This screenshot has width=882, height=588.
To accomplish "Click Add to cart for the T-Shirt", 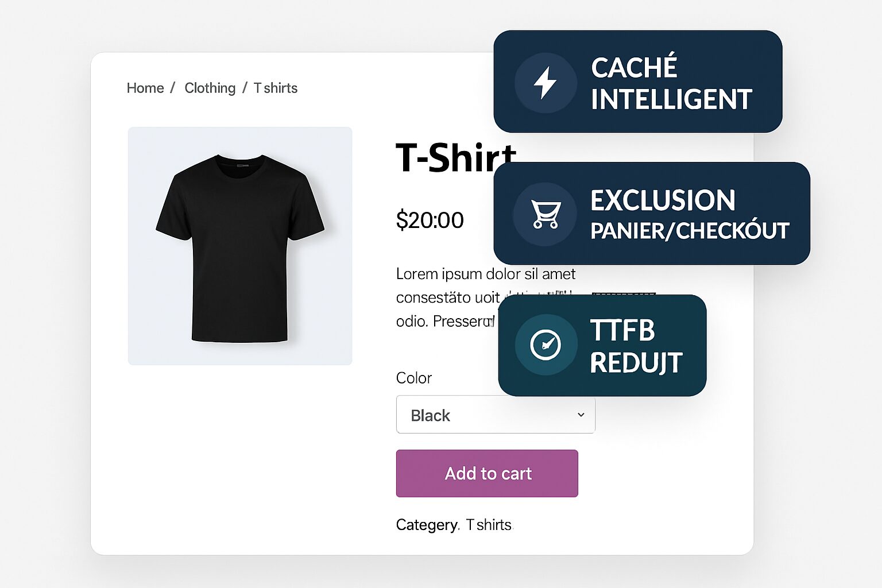I will (487, 473).
